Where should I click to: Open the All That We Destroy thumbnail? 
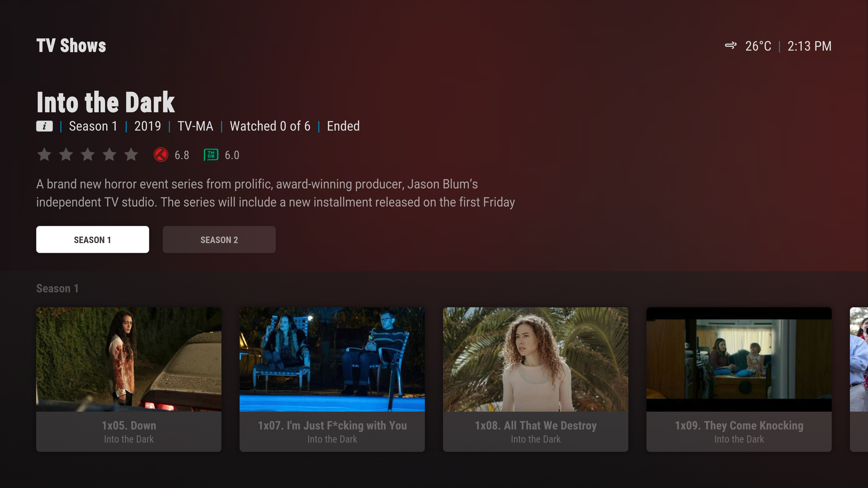click(535, 359)
